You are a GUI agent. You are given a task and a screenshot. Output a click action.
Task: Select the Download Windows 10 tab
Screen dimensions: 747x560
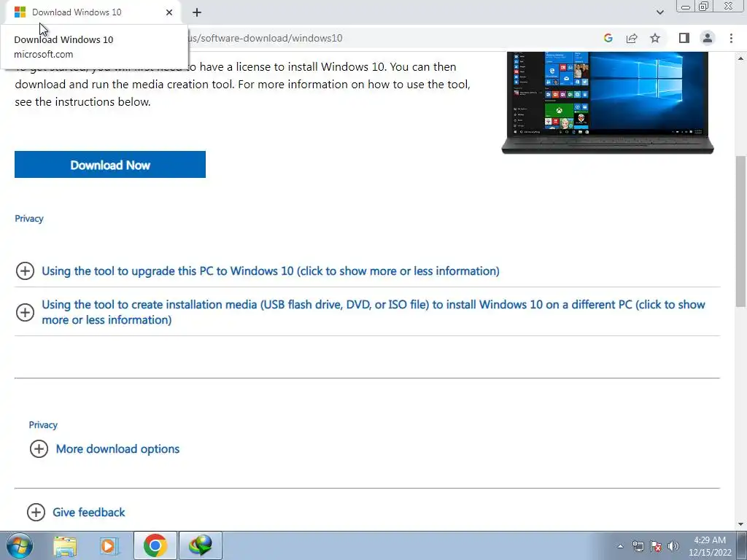(x=93, y=12)
